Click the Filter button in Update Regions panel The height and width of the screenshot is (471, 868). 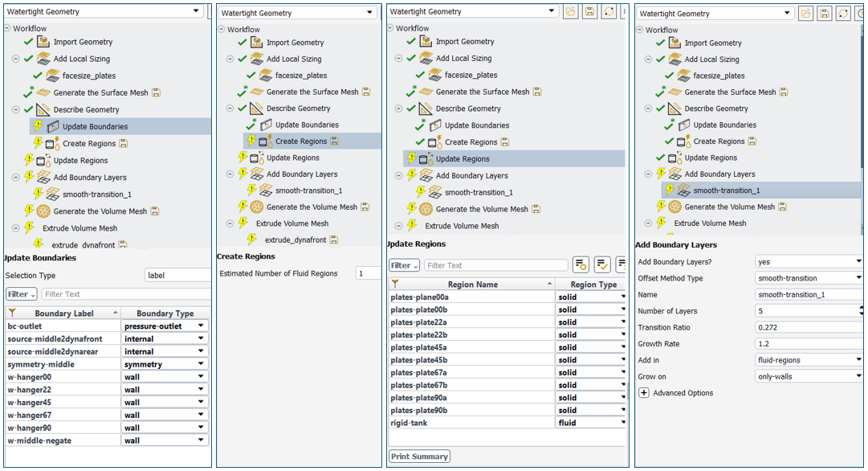coord(404,265)
